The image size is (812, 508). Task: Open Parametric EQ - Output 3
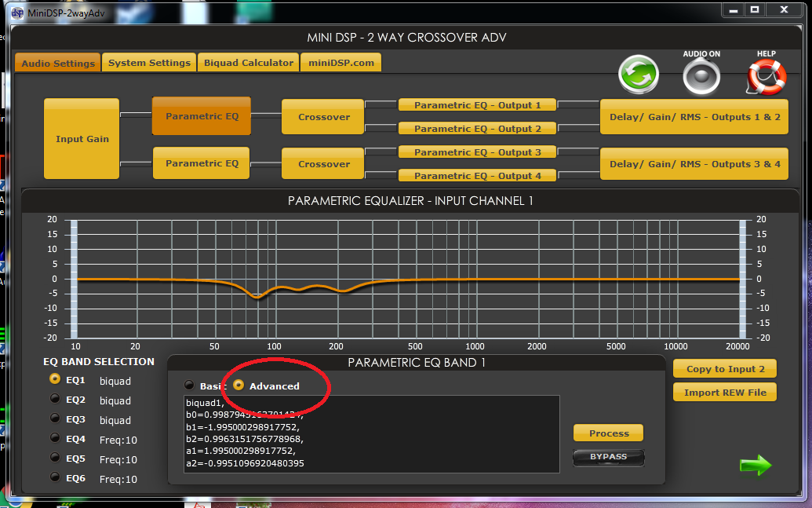[x=478, y=152]
